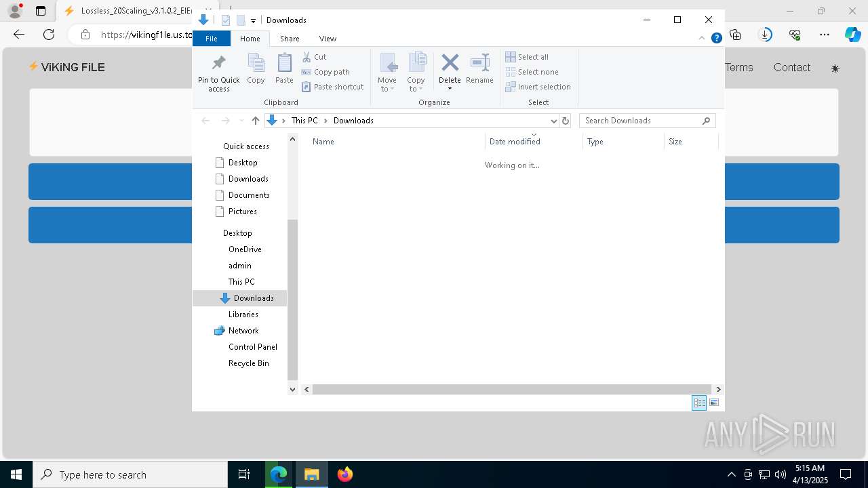868x488 pixels.
Task: Open the View ribbon tab
Action: (x=328, y=39)
